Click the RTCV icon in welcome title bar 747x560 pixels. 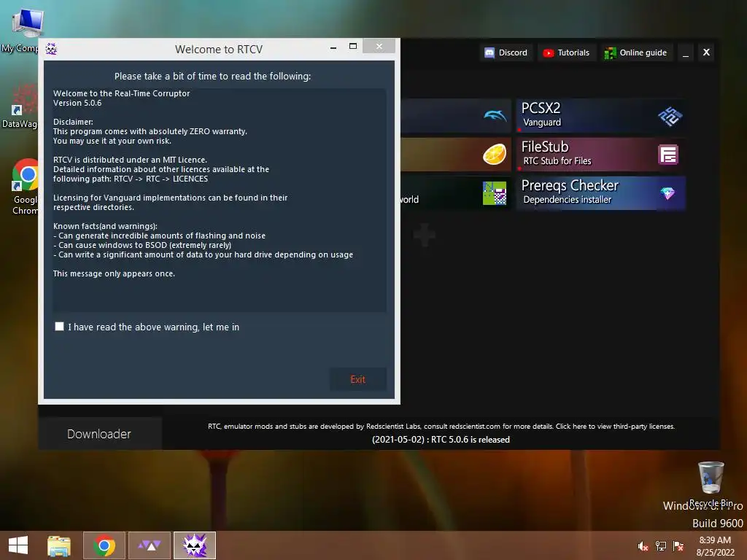pos(51,49)
